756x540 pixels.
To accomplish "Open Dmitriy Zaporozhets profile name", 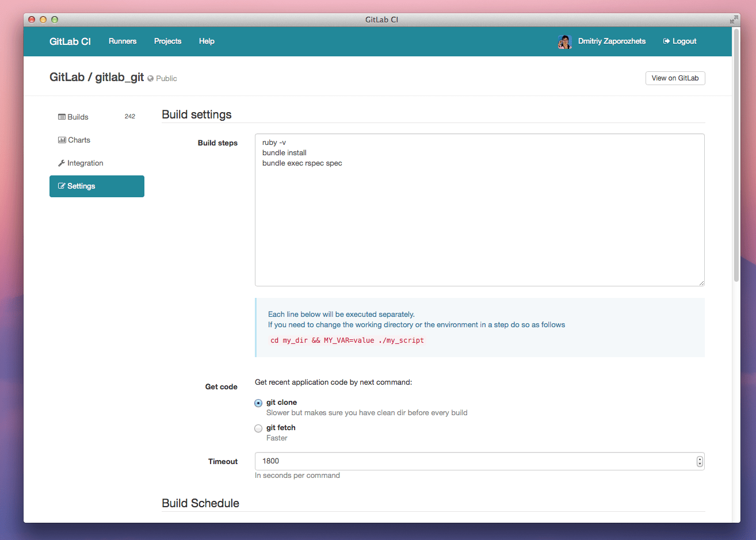I will point(612,41).
